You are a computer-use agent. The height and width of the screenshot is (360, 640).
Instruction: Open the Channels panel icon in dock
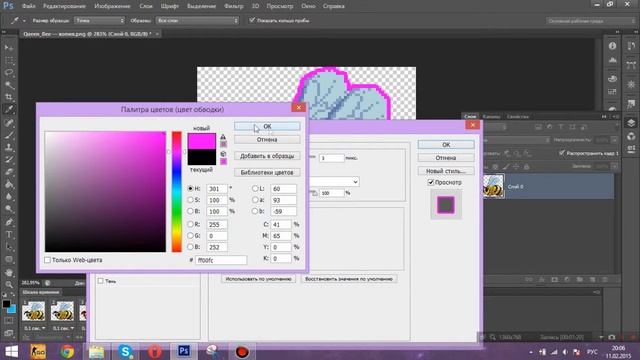point(631,136)
